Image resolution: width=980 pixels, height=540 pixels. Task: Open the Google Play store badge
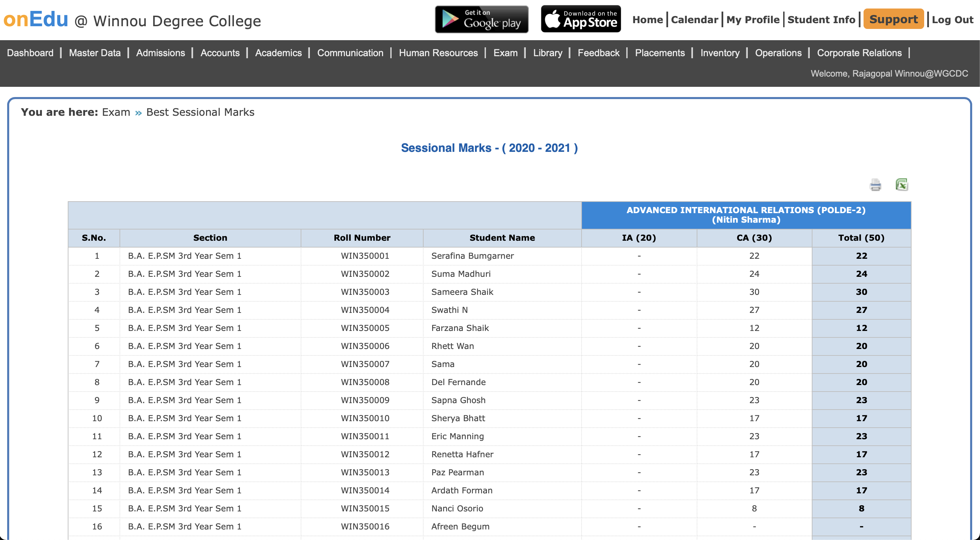click(x=481, y=19)
